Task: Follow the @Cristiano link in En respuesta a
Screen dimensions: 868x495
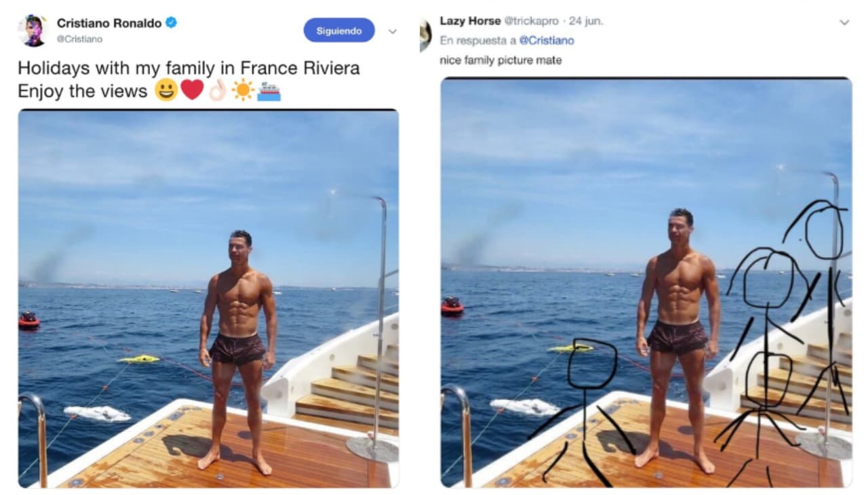Action: coord(547,41)
